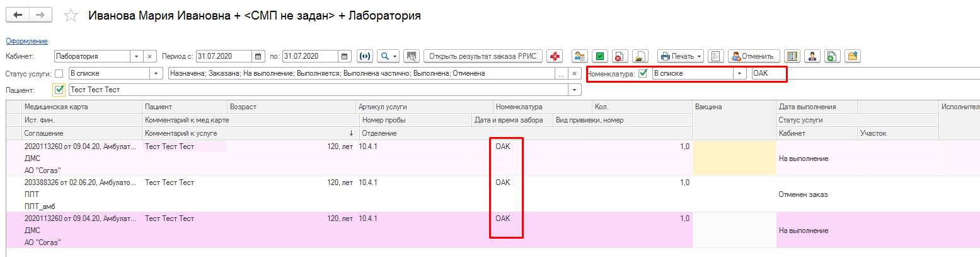Click the businessman person toolbar icon

pyautogui.click(x=813, y=56)
